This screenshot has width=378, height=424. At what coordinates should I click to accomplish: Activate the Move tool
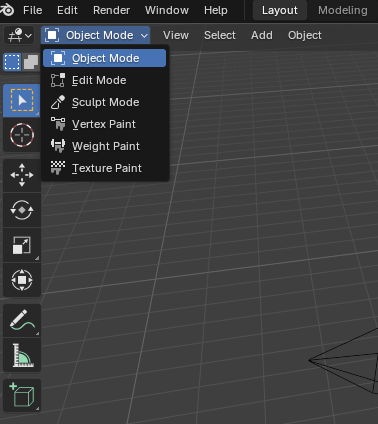(x=22, y=175)
